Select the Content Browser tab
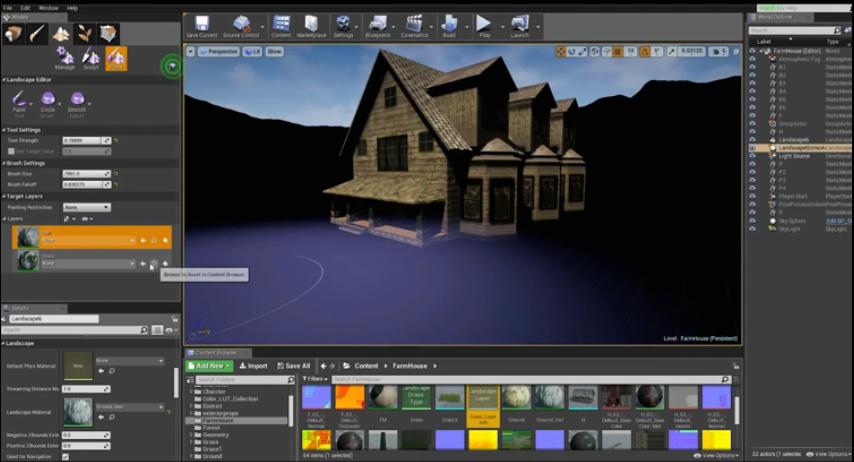 217,352
